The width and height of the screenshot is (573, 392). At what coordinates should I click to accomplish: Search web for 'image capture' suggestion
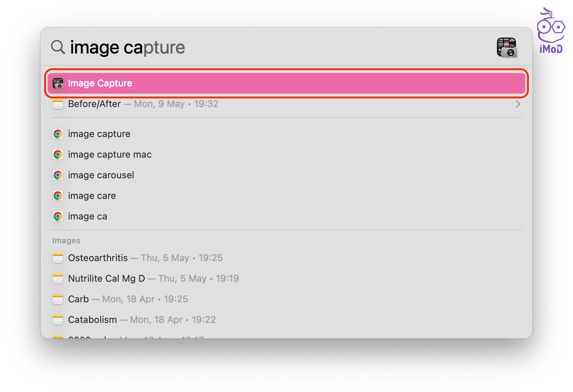[x=99, y=134]
